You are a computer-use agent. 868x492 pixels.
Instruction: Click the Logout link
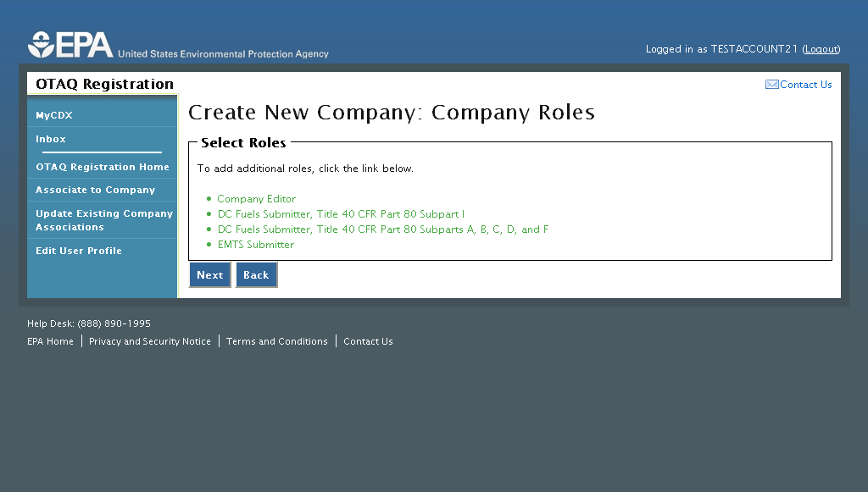821,49
